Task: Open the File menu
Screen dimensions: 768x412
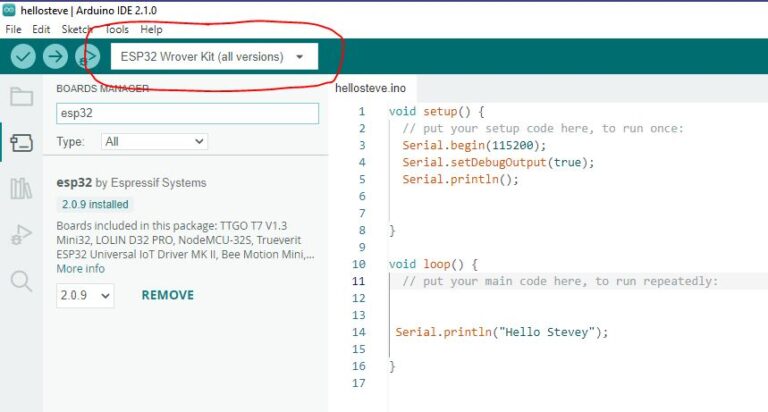Action: coord(13,30)
